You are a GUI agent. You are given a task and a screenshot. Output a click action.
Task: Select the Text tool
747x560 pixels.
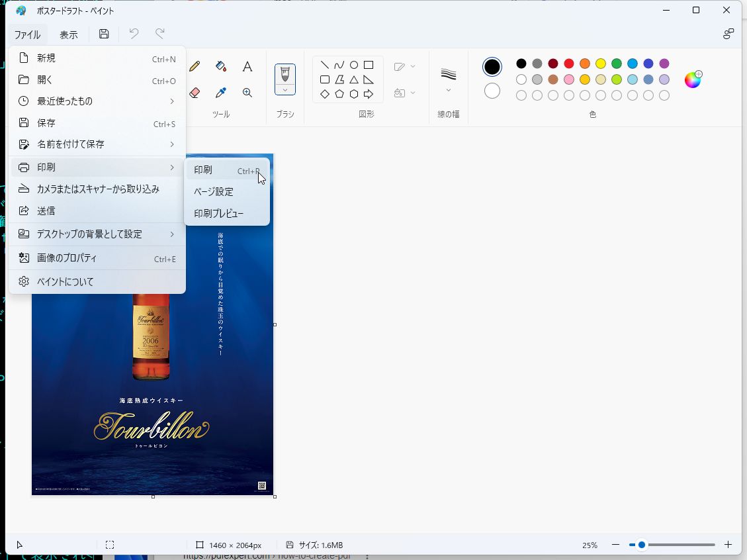247,66
